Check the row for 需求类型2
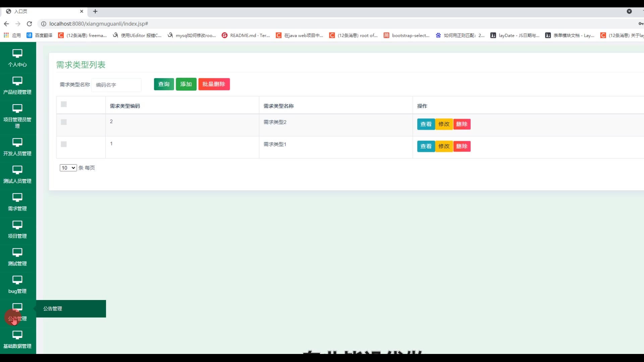 [x=64, y=122]
